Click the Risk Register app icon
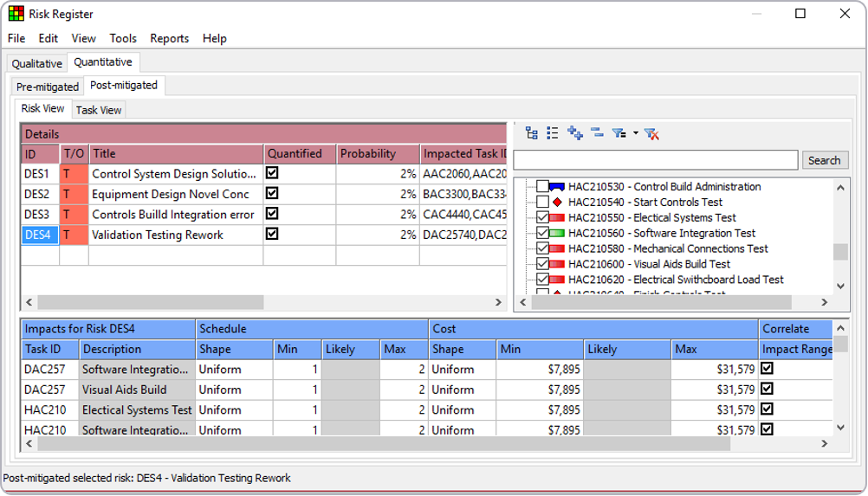868x496 pixels. [x=16, y=14]
